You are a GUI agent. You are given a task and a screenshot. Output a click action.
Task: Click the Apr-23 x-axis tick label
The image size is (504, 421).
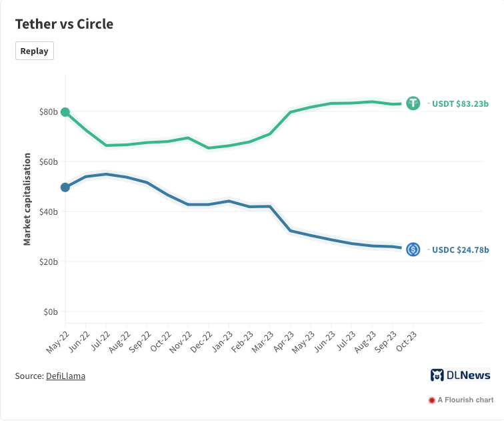[283, 344]
